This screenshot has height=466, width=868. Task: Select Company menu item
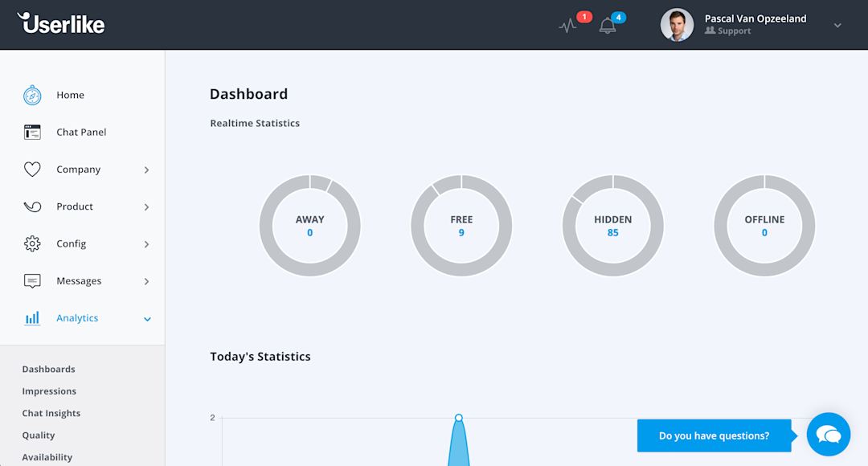point(79,170)
